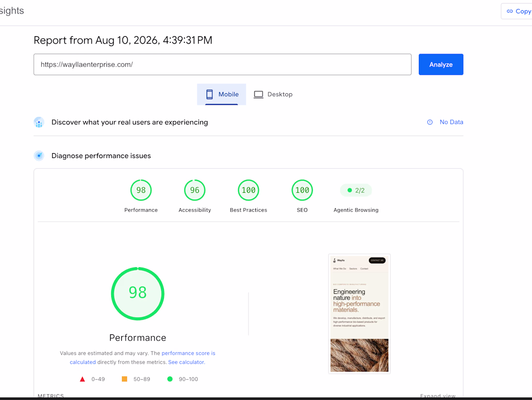This screenshot has height=400, width=532.
Task: Click the Expand view toggle
Action: [x=438, y=396]
